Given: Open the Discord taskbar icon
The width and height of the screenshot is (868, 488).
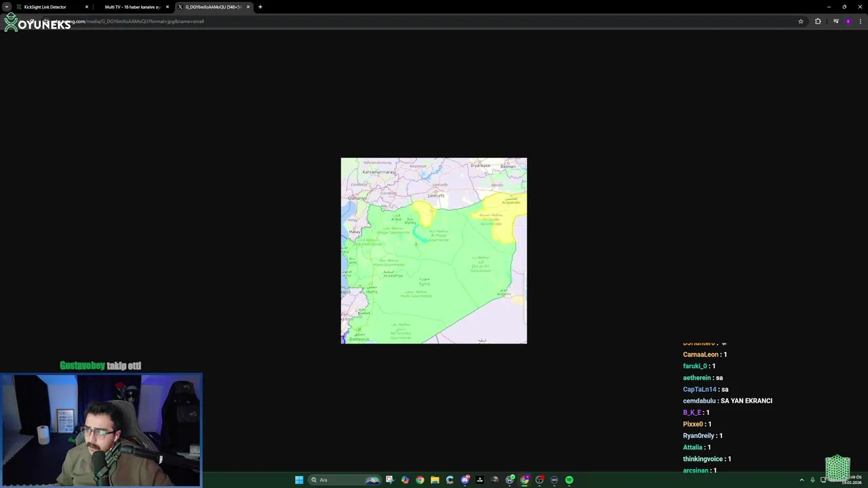Looking at the screenshot, I should pyautogui.click(x=465, y=480).
